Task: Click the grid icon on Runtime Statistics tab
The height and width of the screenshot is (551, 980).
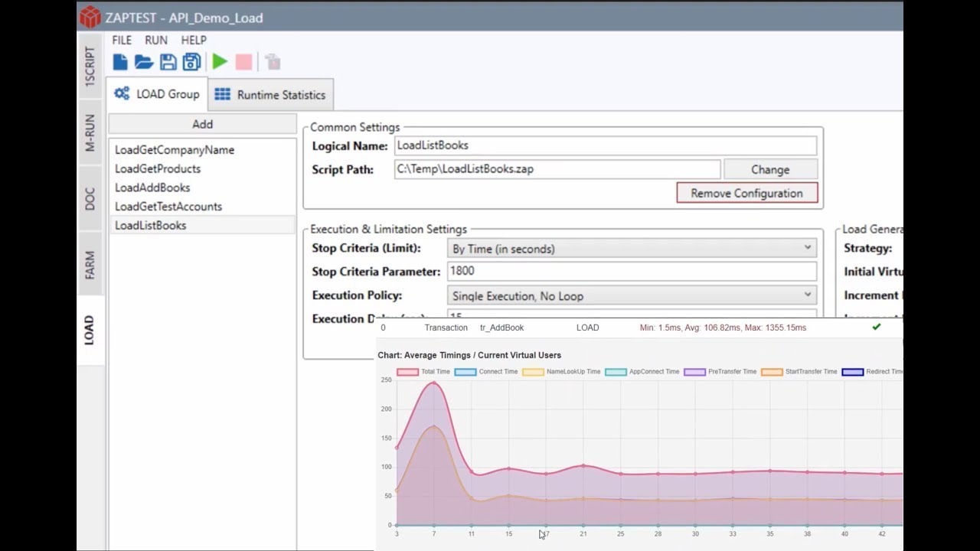Action: click(222, 94)
